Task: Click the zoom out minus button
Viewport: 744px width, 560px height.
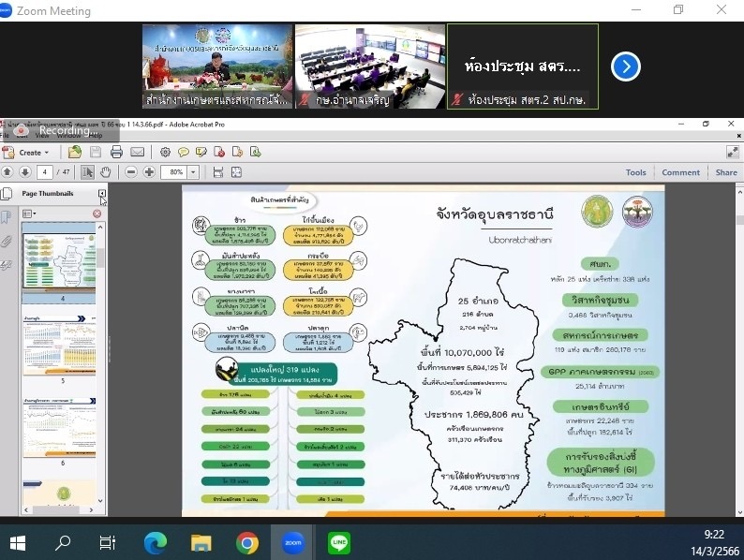Action: click(x=131, y=172)
